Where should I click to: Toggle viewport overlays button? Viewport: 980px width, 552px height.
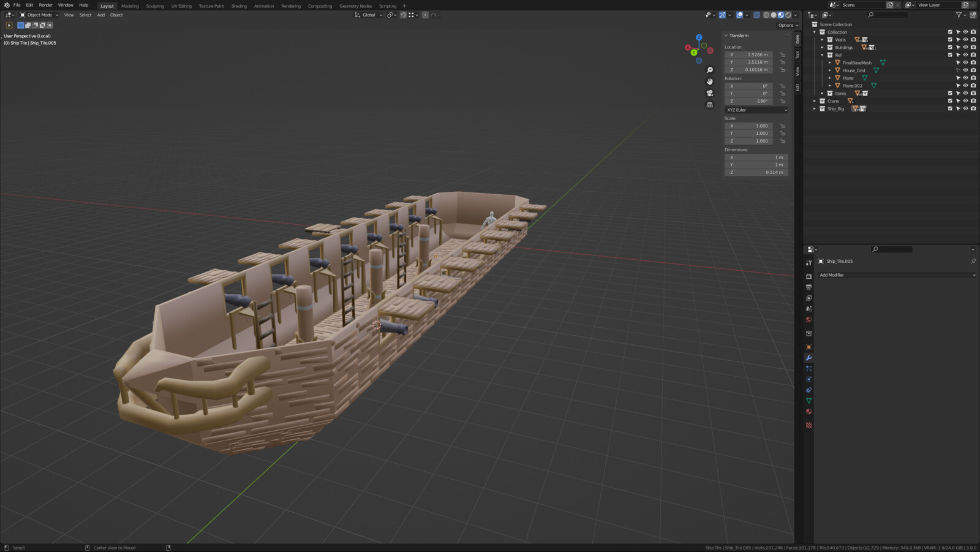click(x=739, y=15)
